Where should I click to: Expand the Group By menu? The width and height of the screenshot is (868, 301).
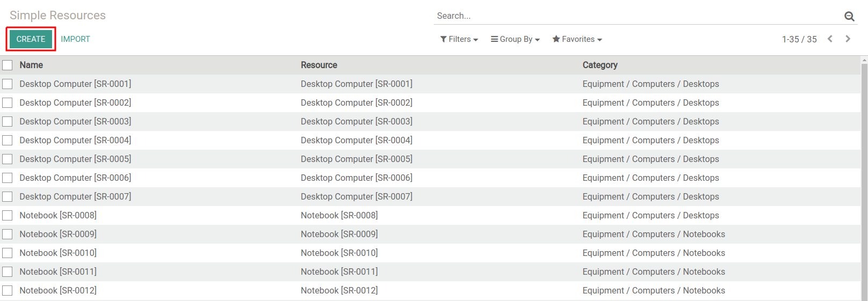tap(515, 39)
